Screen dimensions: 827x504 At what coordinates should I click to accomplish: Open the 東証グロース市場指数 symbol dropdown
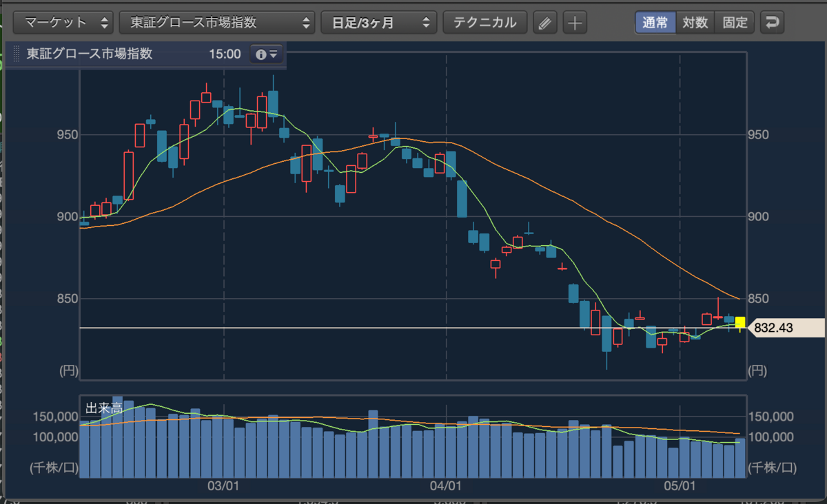coord(217,22)
